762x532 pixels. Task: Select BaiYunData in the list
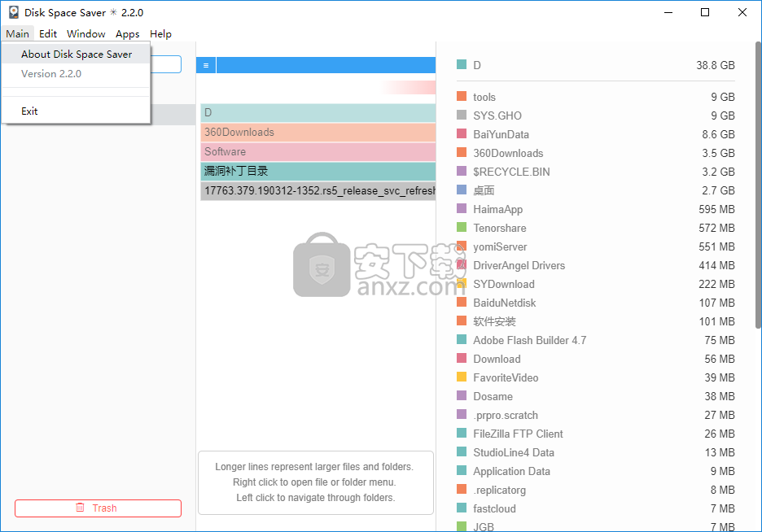501,134
